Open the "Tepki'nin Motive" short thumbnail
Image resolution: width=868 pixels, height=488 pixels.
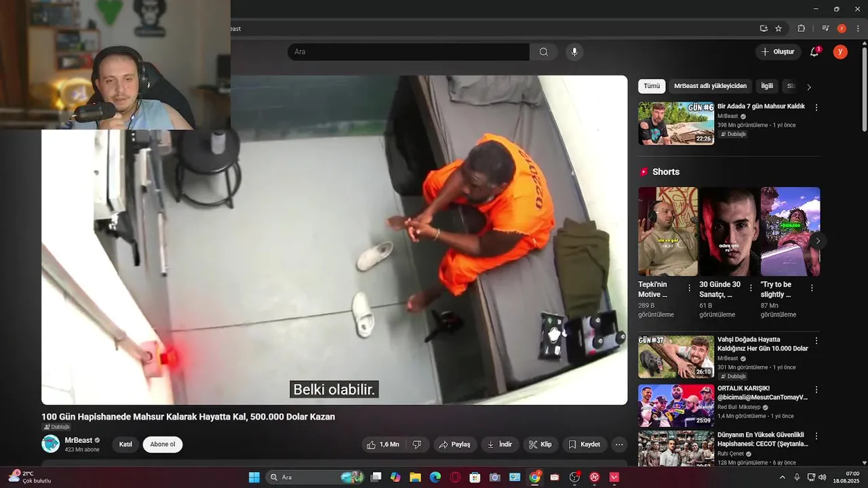(x=668, y=231)
